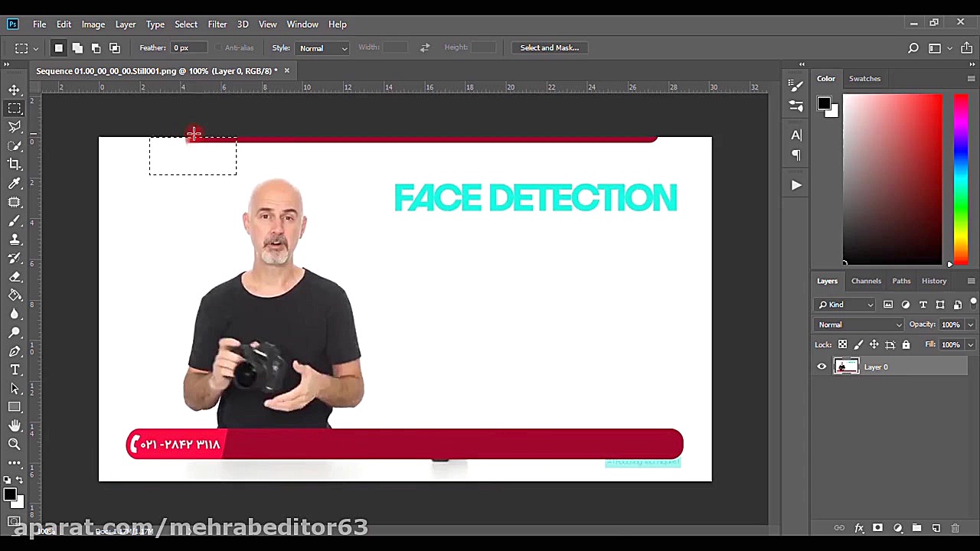Toggle the pixel layer filter
Viewport: 980px width, 551px height.
(x=888, y=305)
